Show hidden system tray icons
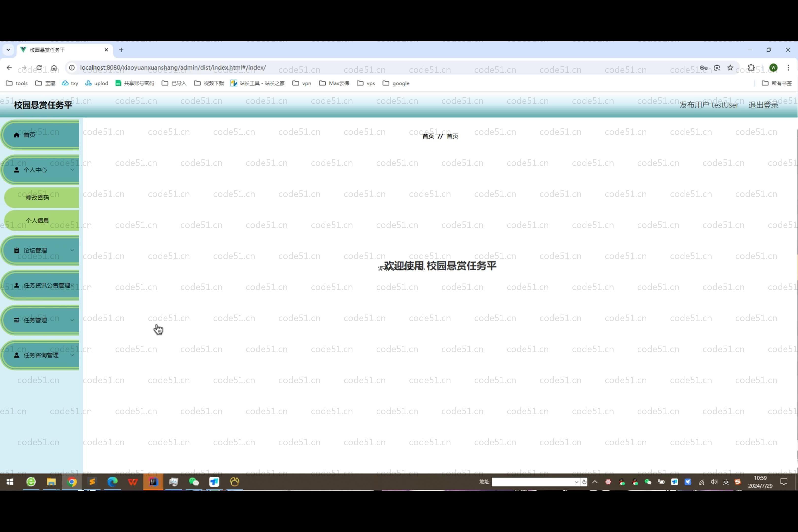 (x=595, y=482)
